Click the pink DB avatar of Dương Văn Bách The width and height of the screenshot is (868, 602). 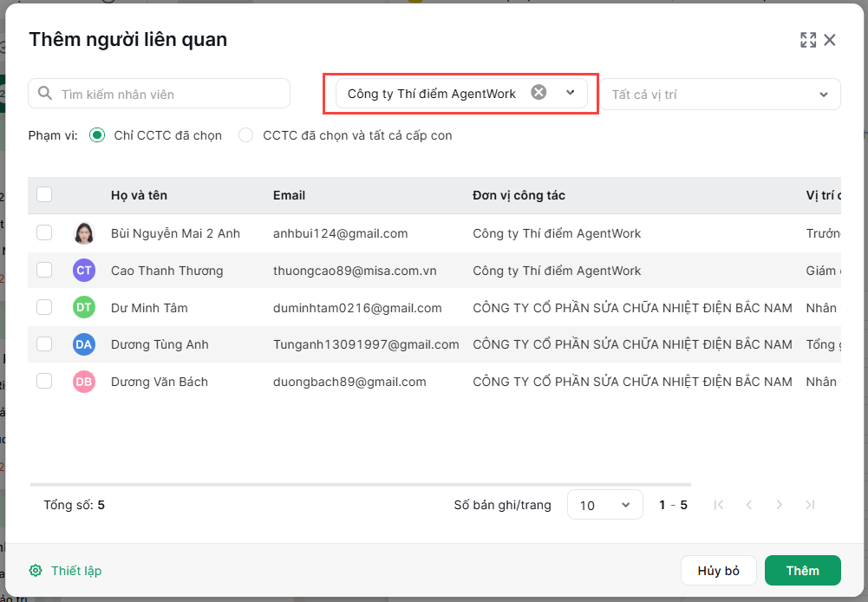click(84, 382)
